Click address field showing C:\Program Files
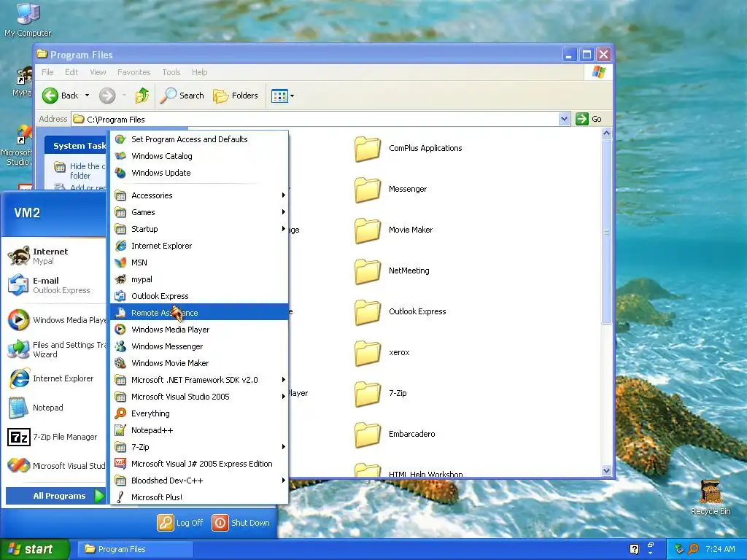The width and height of the screenshot is (747, 560). click(x=315, y=119)
